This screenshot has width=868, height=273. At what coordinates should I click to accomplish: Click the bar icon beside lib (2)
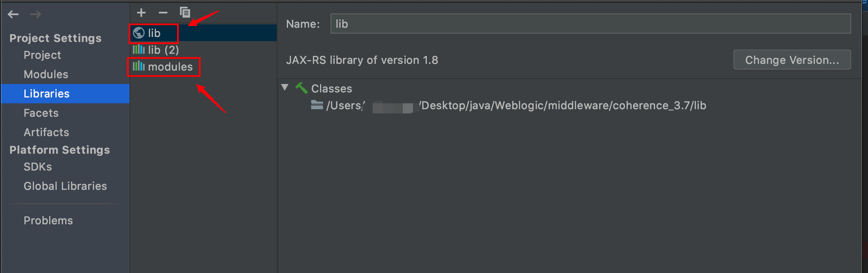pos(139,50)
